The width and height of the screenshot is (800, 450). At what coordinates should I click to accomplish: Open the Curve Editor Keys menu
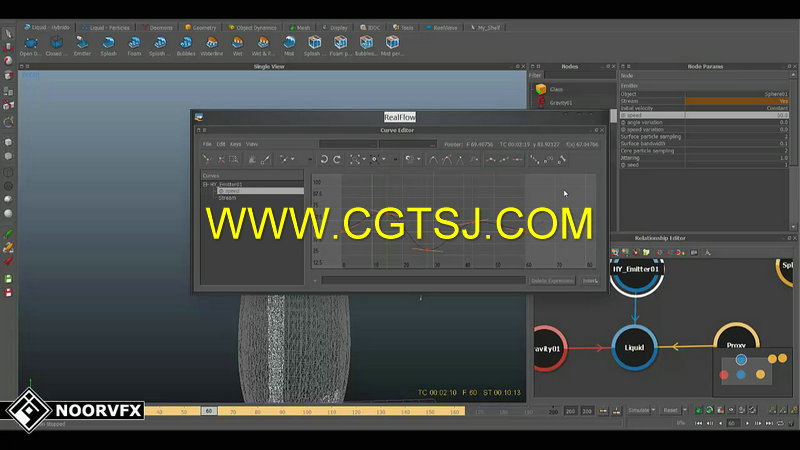point(235,144)
